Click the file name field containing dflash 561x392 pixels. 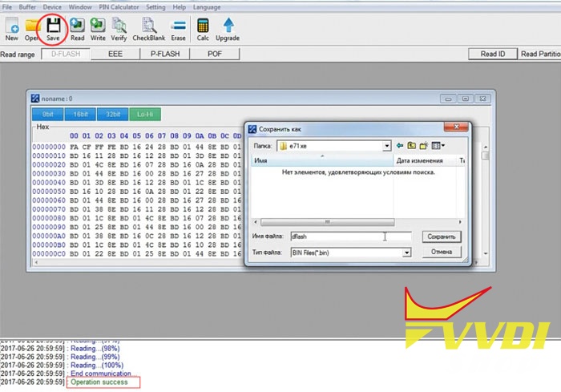point(351,236)
